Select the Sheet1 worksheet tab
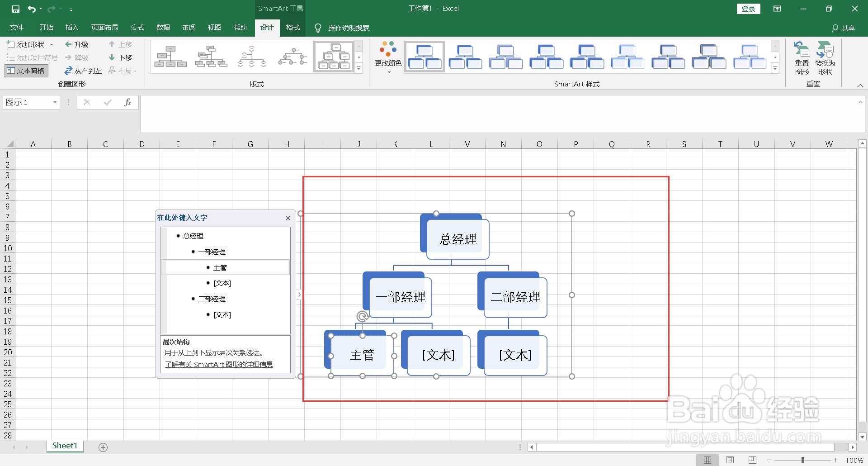The height and width of the screenshot is (466, 868). (65, 446)
